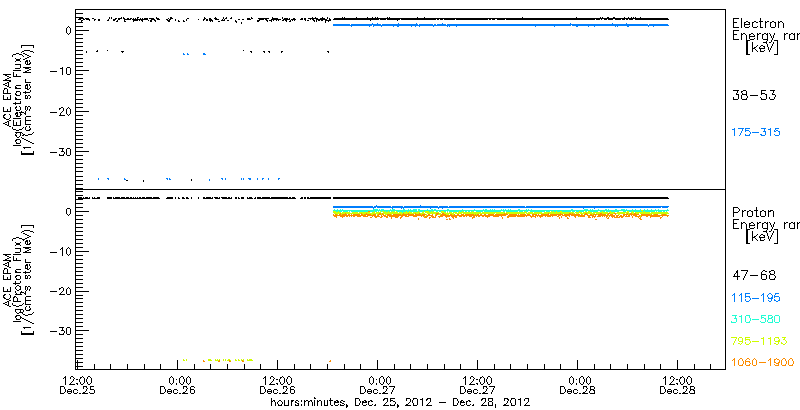Screen dimensions: 800x410
Task: Click the -30 tick on proton flux axis
Action: [x=60, y=331]
